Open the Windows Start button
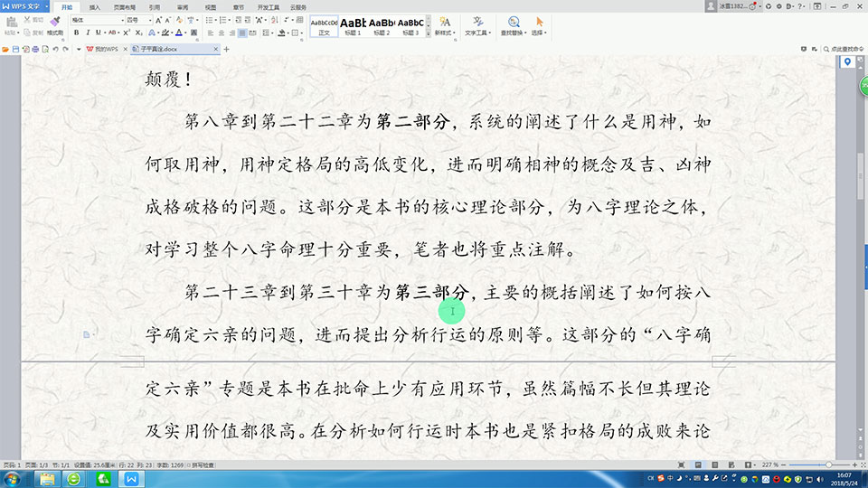The width and height of the screenshot is (868, 488). pyautogui.click(x=12, y=479)
